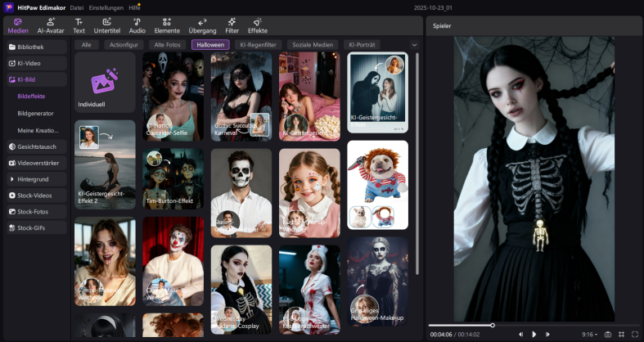Open Bildgenerator in the sidebar

click(35, 113)
